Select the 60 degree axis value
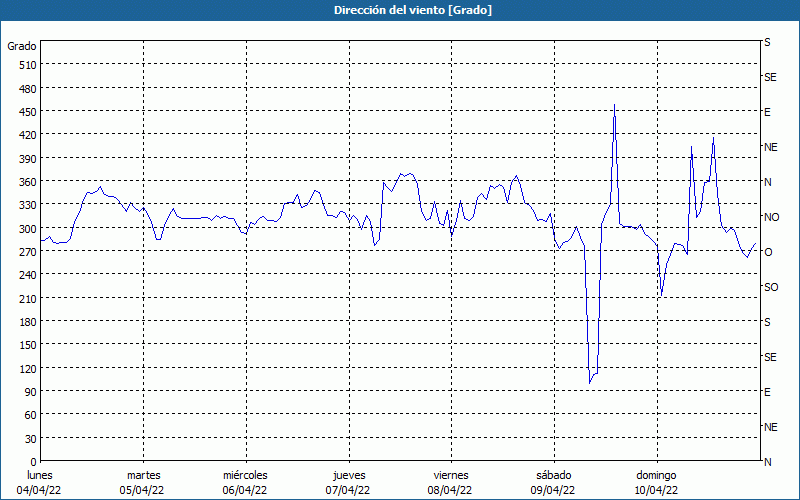Viewport: 800px width, 500px height. pos(31,415)
